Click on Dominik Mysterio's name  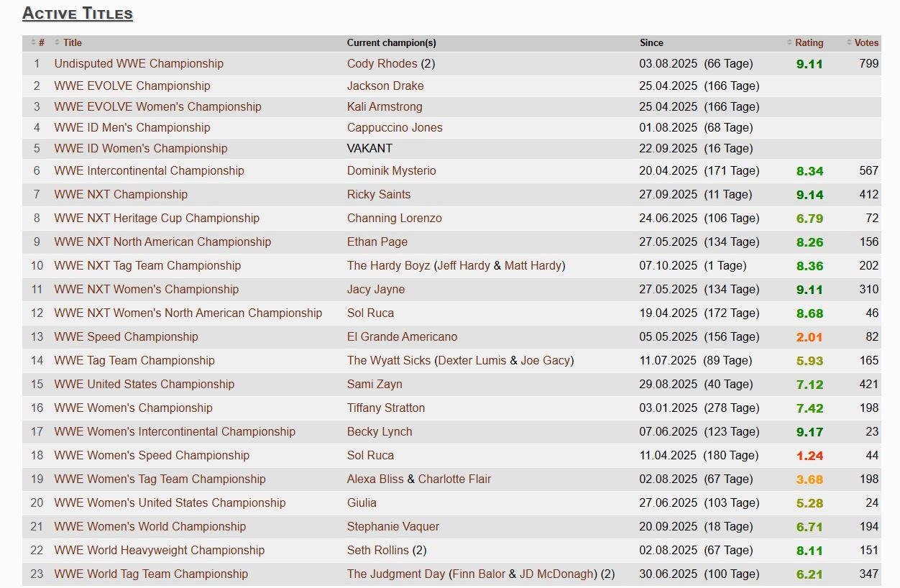(391, 171)
